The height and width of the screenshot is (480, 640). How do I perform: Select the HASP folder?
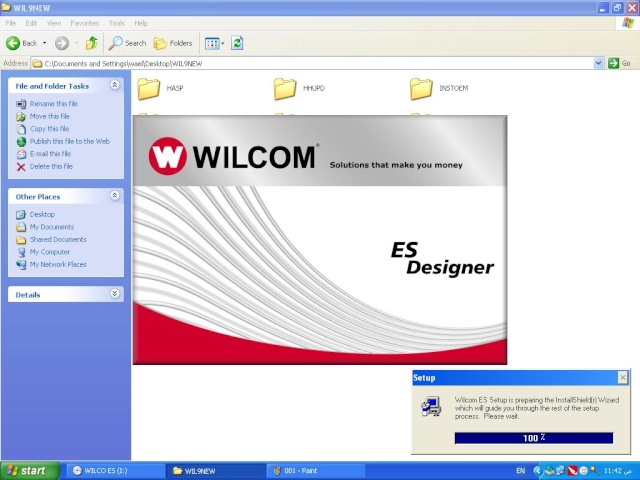click(160, 89)
